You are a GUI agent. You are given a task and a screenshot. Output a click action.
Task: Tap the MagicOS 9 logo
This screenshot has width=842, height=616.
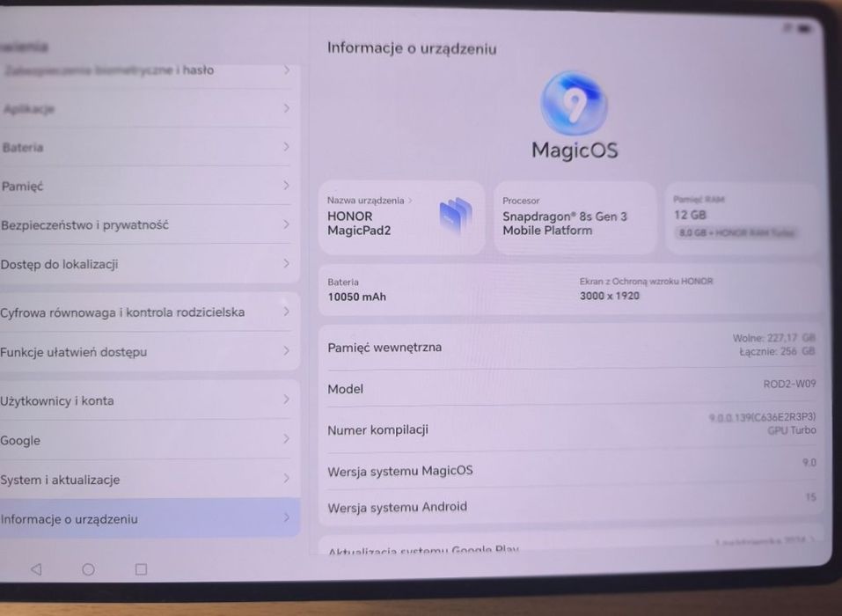[x=574, y=103]
